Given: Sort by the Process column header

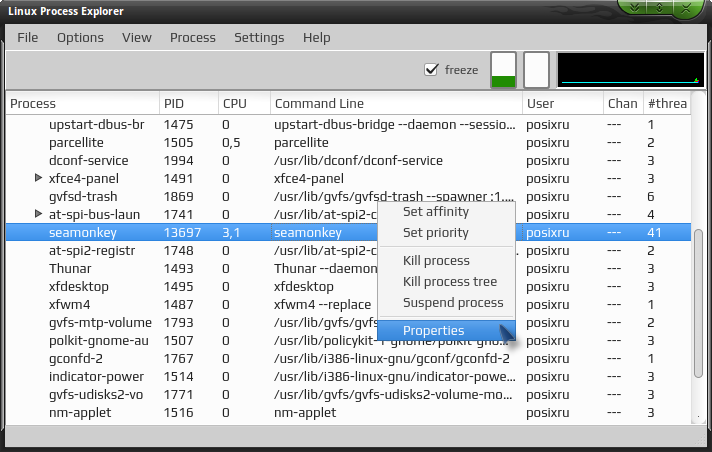Looking at the screenshot, I should tap(83, 104).
